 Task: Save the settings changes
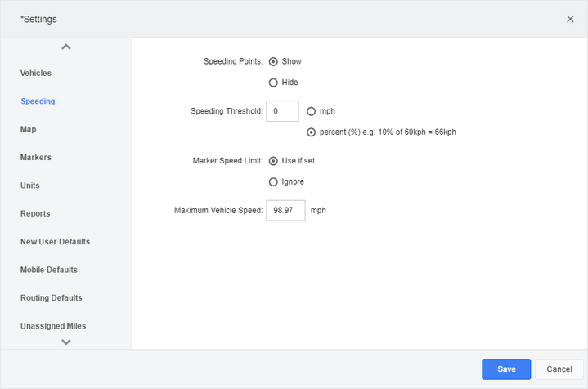point(506,369)
